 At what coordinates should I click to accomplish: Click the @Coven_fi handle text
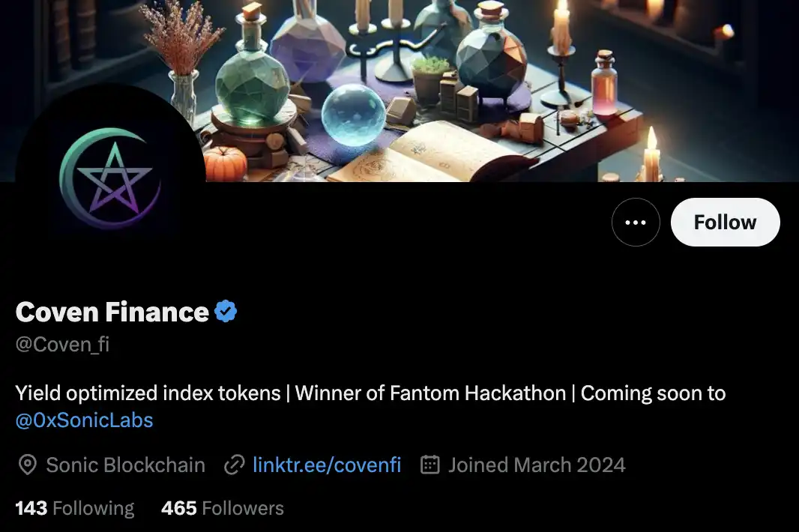point(63,345)
